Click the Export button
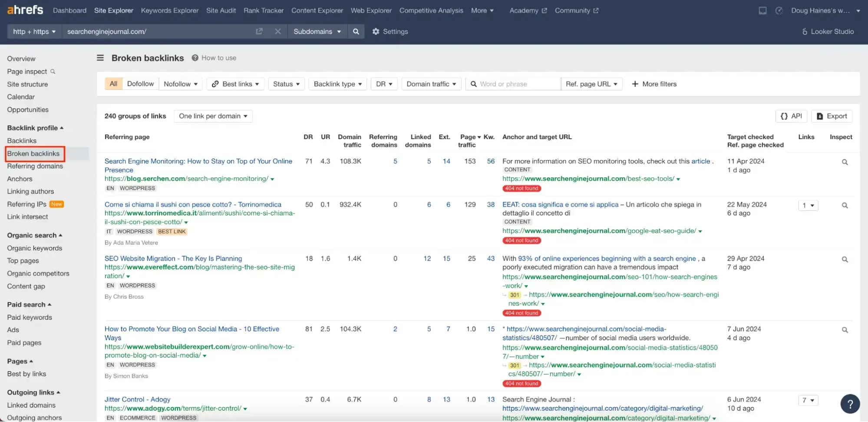The height and width of the screenshot is (422, 868). (x=832, y=116)
